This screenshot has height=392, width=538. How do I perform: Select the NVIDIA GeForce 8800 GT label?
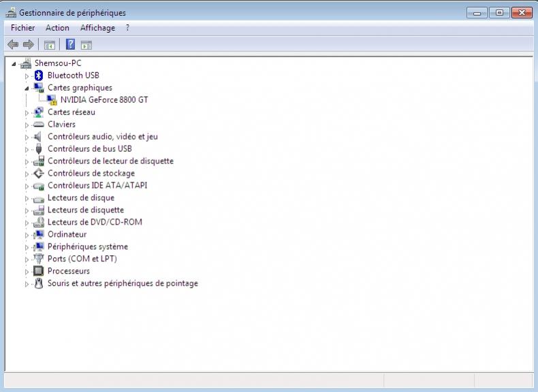pyautogui.click(x=104, y=100)
